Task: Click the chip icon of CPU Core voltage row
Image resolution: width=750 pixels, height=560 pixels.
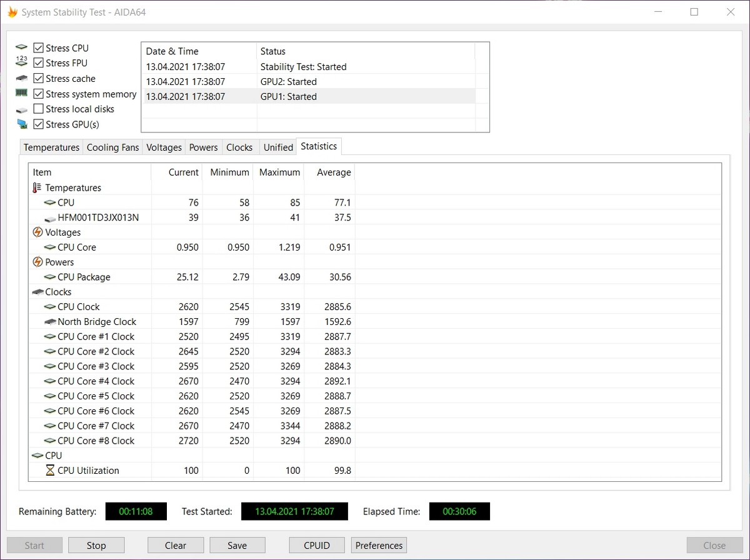Action: pos(50,247)
